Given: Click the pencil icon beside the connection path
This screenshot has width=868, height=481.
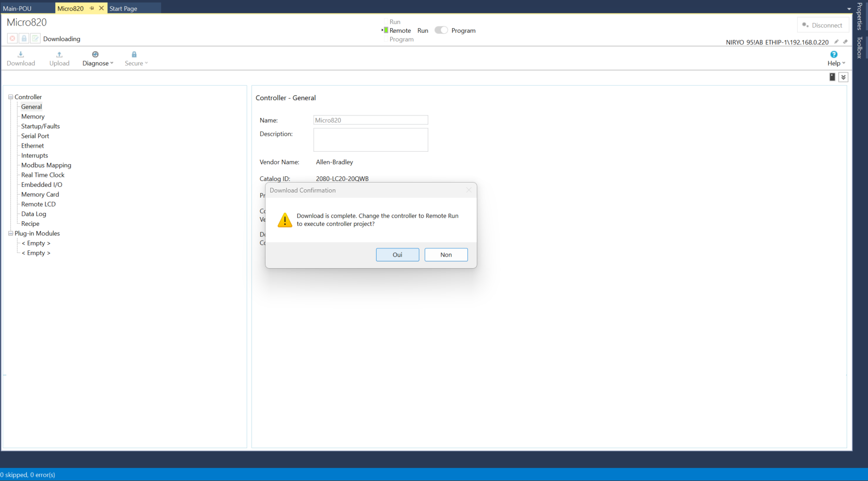Looking at the screenshot, I should [x=837, y=42].
